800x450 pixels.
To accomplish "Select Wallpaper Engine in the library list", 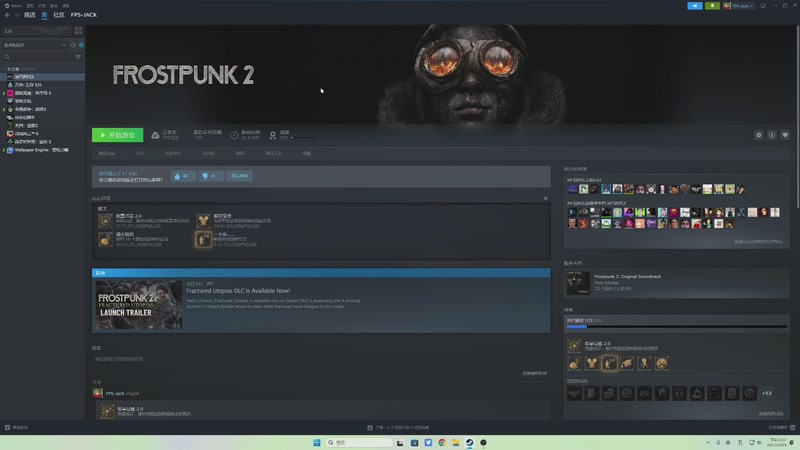I will [x=41, y=150].
